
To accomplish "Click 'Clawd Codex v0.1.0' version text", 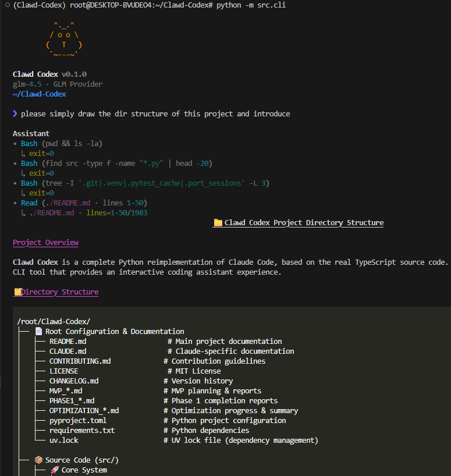I will pyautogui.click(x=50, y=74).
